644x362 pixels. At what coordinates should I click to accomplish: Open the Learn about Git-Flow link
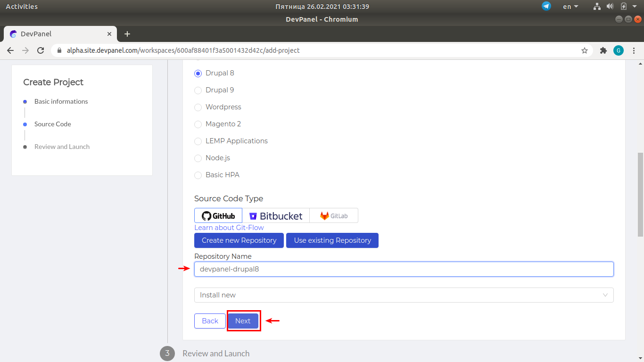pyautogui.click(x=229, y=227)
